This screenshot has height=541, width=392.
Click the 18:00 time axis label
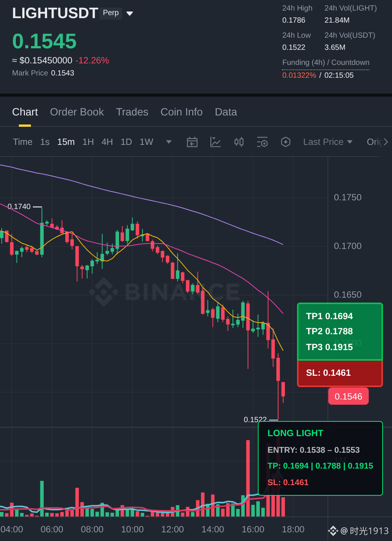click(293, 529)
